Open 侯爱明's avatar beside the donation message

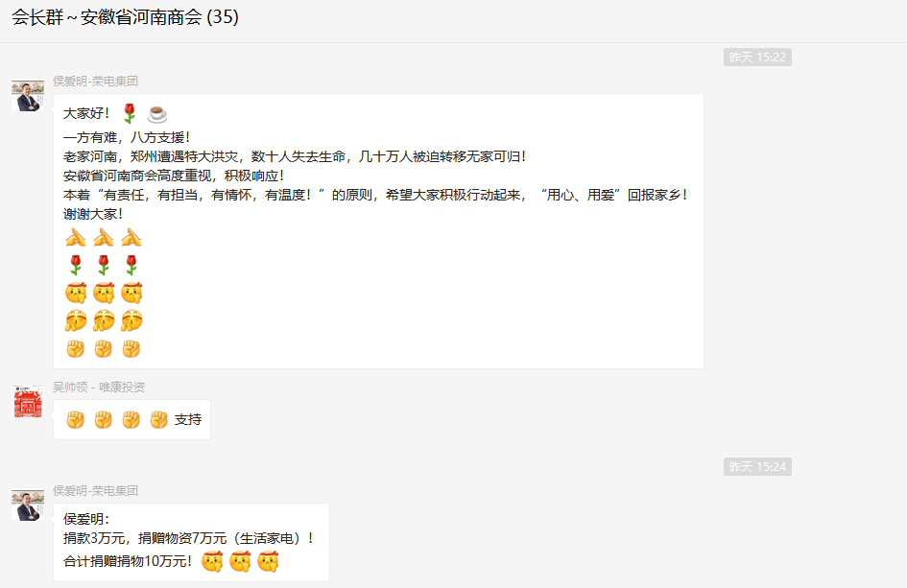(28, 506)
